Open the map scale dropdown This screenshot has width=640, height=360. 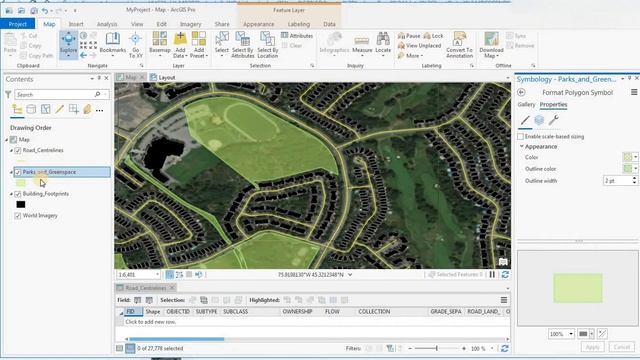tap(157, 275)
